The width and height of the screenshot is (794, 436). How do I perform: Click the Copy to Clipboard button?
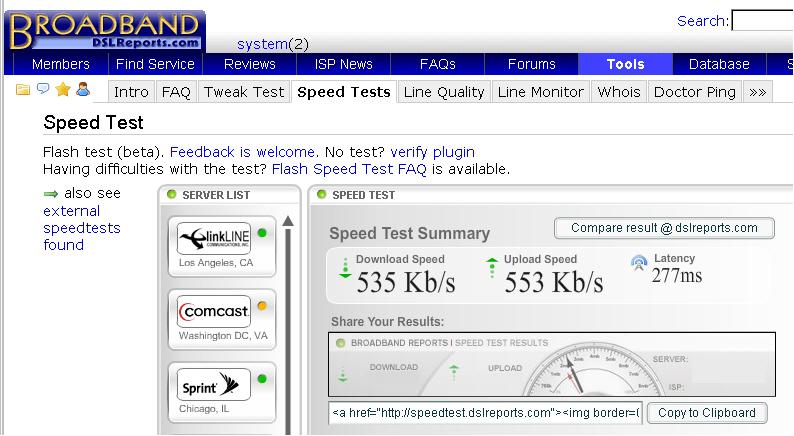coord(707,413)
